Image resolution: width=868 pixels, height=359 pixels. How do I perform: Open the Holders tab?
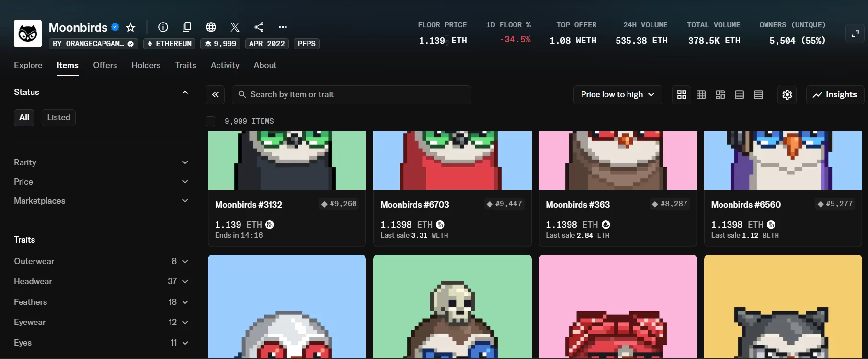pyautogui.click(x=146, y=65)
